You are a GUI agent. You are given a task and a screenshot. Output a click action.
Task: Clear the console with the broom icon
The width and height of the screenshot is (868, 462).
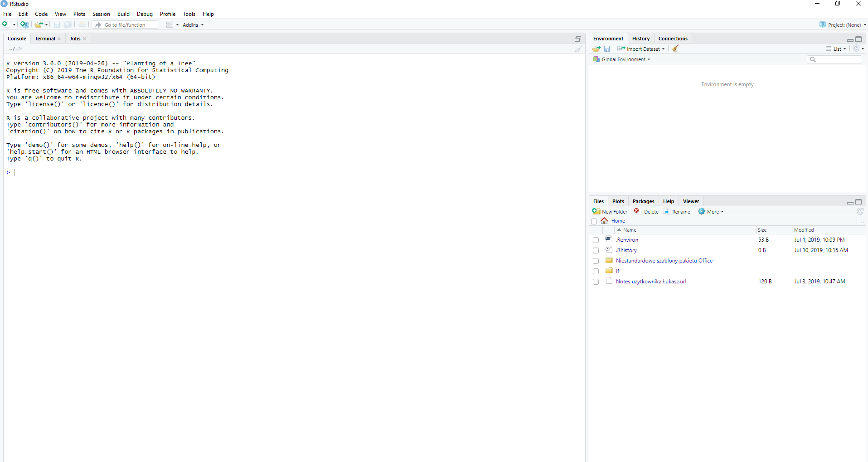click(578, 49)
